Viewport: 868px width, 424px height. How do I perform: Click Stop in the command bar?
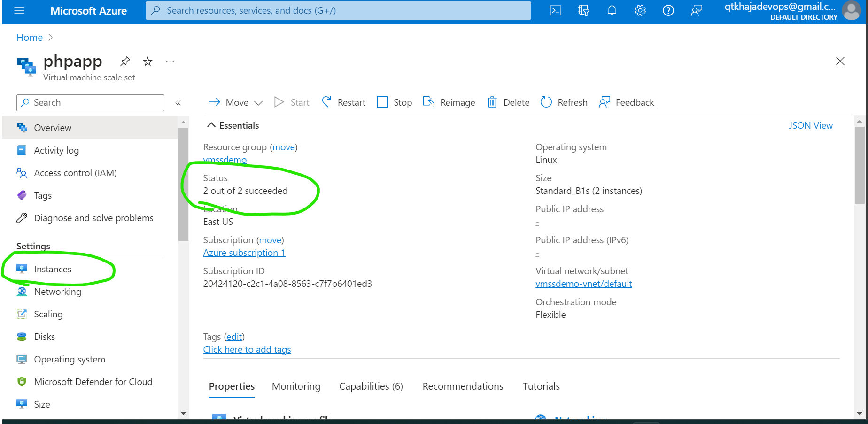coord(395,102)
